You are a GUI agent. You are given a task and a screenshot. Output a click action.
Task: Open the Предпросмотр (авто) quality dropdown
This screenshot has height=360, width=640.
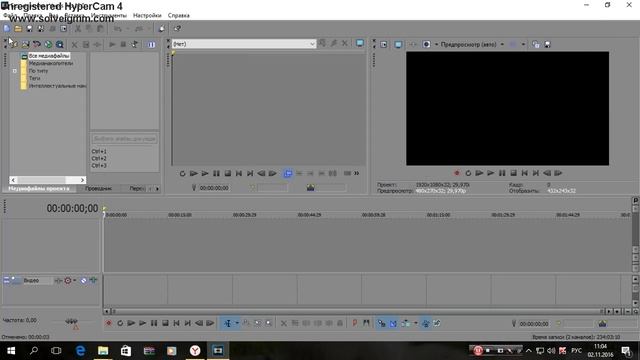(x=502, y=44)
